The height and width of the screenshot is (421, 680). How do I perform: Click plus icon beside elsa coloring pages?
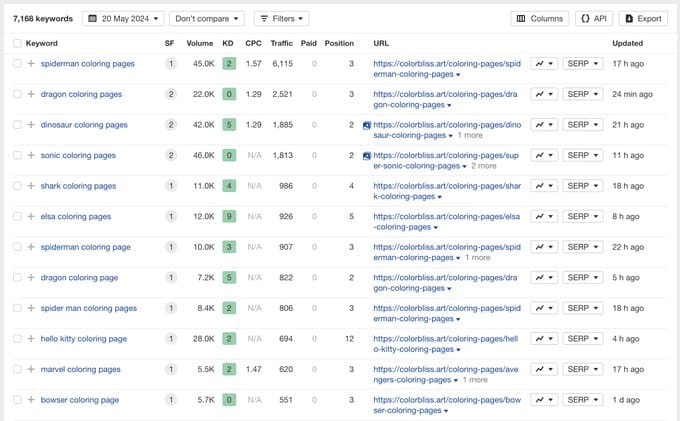[x=31, y=216]
